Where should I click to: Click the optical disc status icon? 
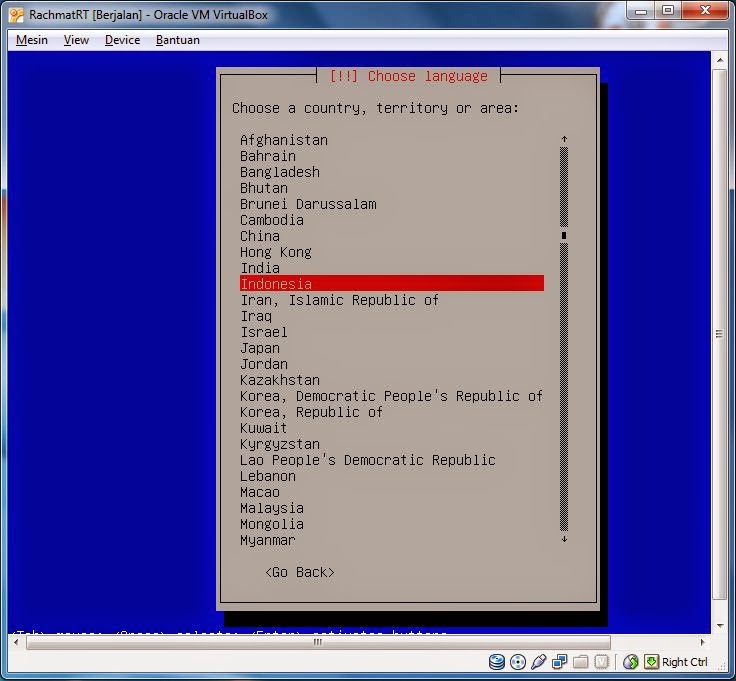click(518, 662)
